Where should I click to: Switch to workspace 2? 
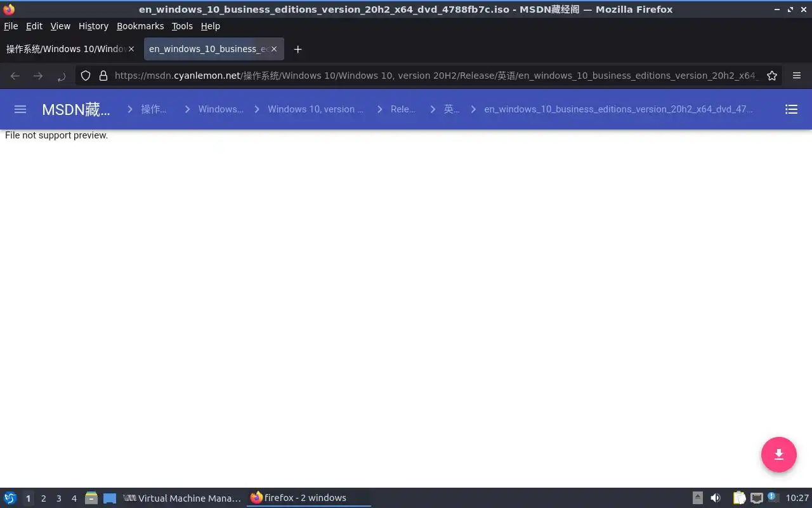[43, 498]
